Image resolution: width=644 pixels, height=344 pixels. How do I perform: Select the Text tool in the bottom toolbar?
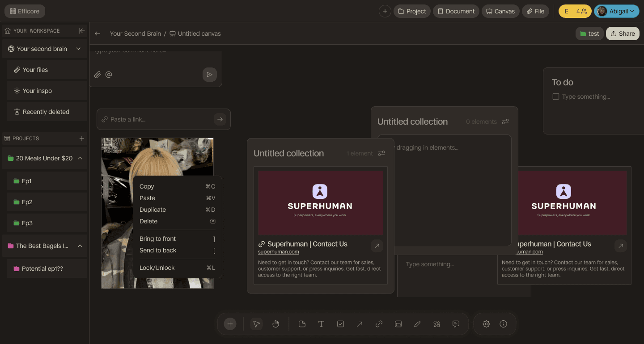click(321, 324)
